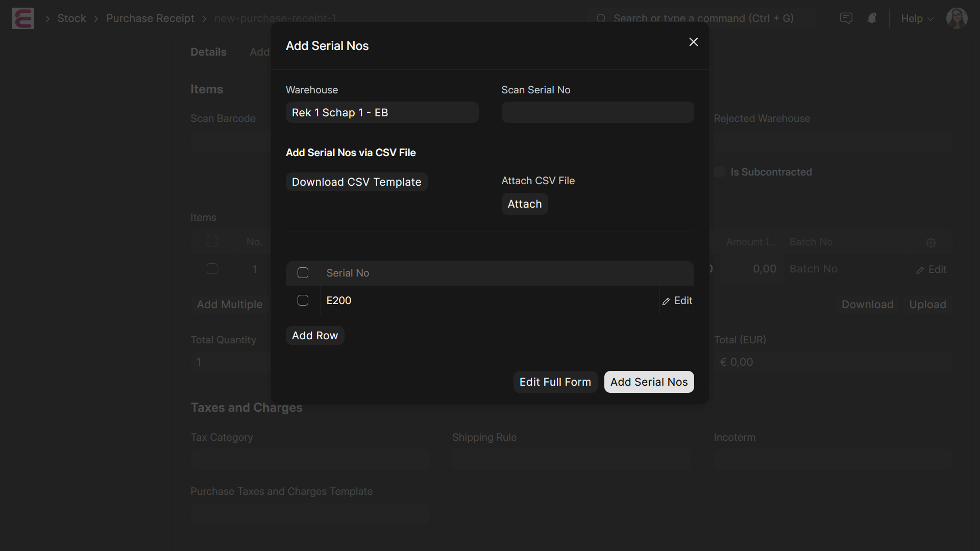Switch to the Details tab
The width and height of the screenshot is (980, 551).
(208, 52)
